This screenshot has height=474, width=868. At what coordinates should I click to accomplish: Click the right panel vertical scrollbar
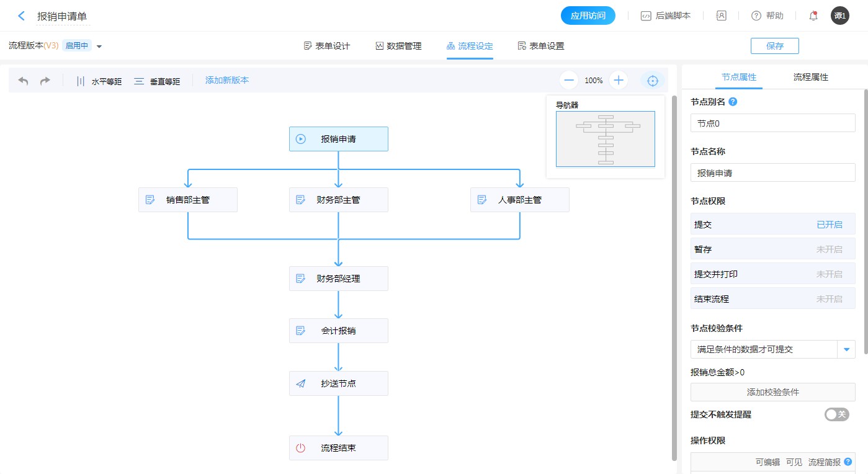tap(865, 223)
